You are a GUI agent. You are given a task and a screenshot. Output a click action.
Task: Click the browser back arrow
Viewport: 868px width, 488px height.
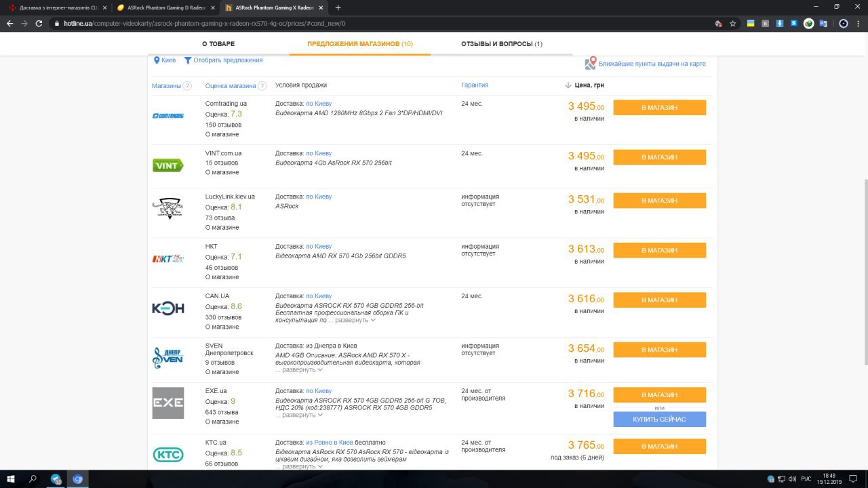9,23
